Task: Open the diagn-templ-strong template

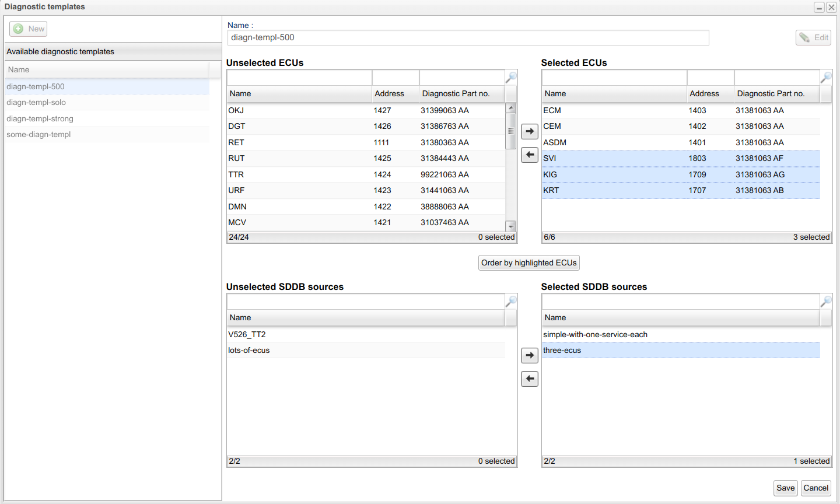Action: pyautogui.click(x=40, y=118)
